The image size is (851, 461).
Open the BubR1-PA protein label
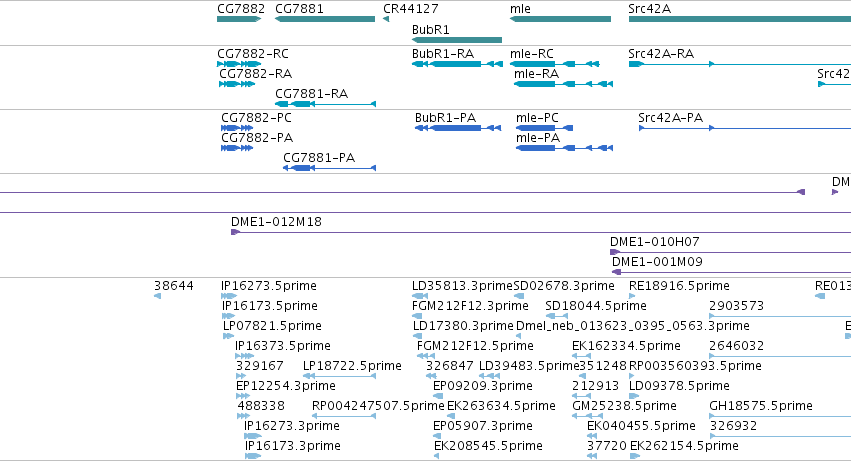click(446, 118)
